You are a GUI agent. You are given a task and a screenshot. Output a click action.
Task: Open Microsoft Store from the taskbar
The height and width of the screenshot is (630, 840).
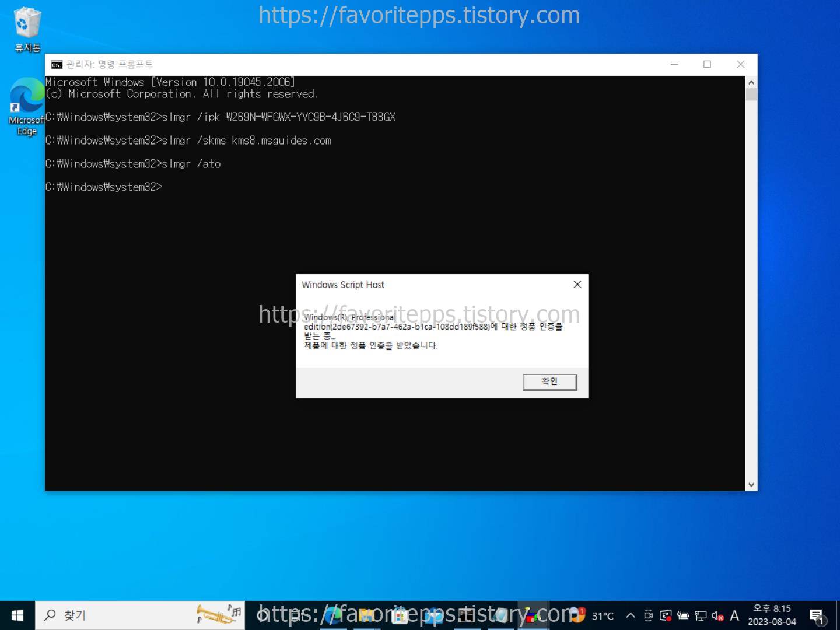pyautogui.click(x=400, y=615)
